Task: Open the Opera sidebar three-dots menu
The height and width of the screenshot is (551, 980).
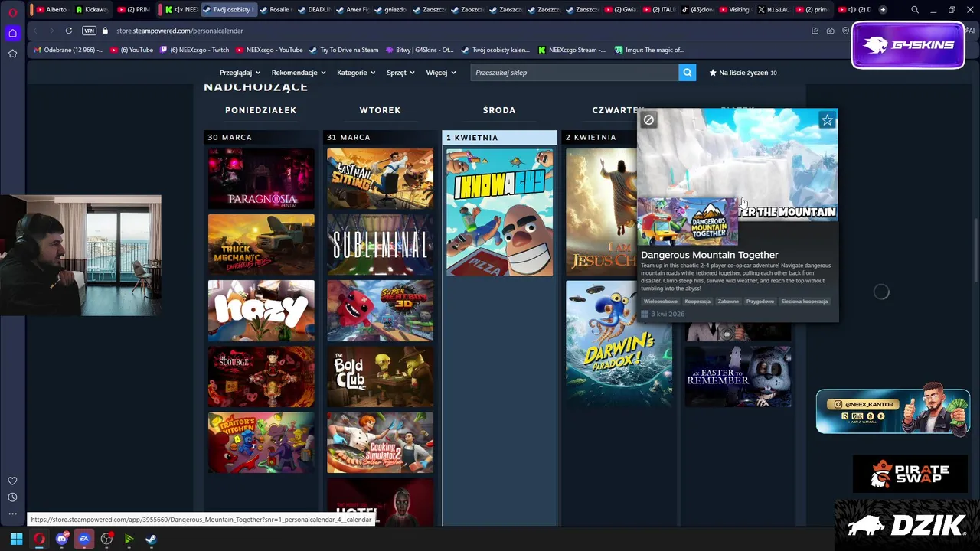Action: pyautogui.click(x=12, y=514)
